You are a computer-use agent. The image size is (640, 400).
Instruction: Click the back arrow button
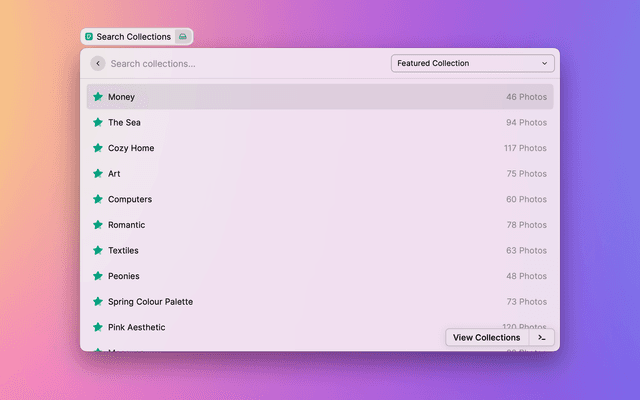tap(97, 63)
